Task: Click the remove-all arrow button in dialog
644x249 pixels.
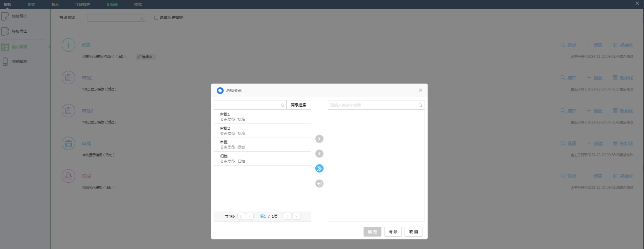Action: pos(319,184)
